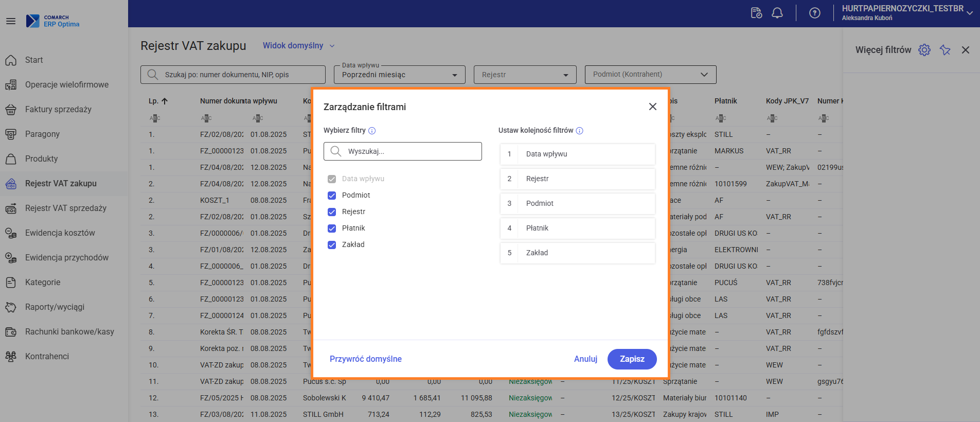Click the star icon beside Więcej filtrów
This screenshot has width=980, height=422.
click(x=945, y=50)
